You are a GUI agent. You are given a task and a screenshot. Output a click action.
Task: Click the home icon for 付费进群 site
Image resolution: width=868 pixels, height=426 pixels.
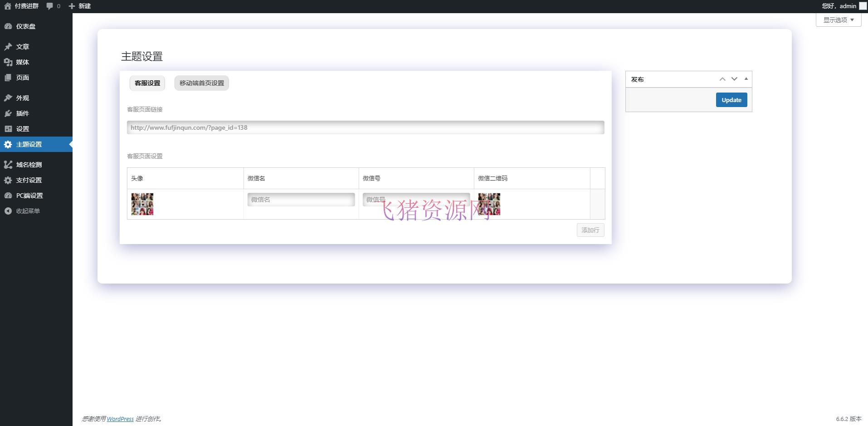[8, 6]
